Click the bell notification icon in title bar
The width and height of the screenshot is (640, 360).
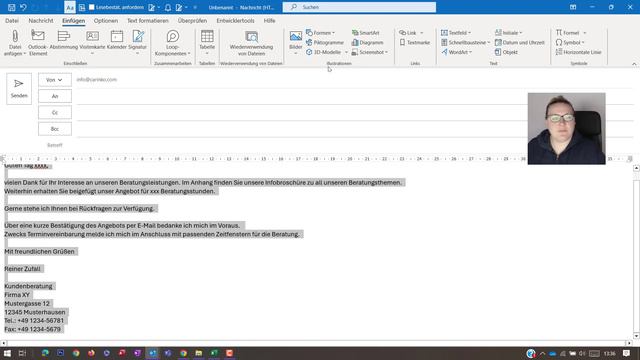point(168,7)
